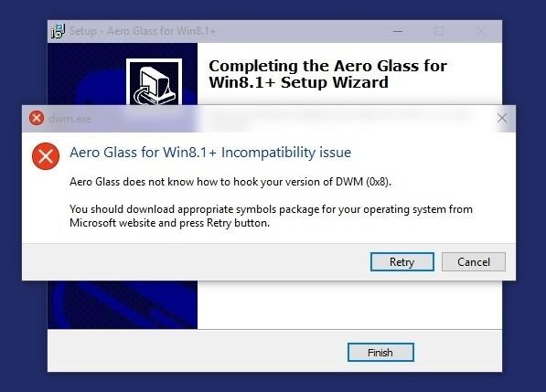The image size is (546, 392).
Task: Click the small red error icon beside dwm.exe
Action: click(x=37, y=118)
